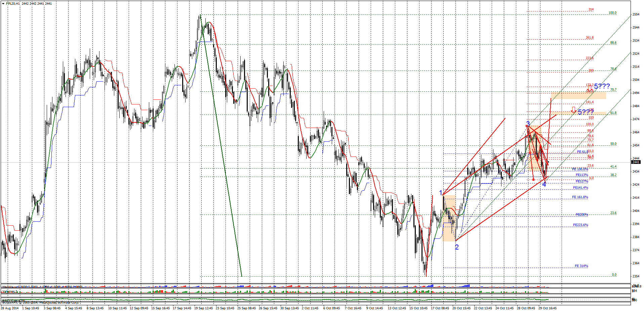Click the FE127% expansion label
Viewport: 644px width, 311px height.
coord(582,181)
